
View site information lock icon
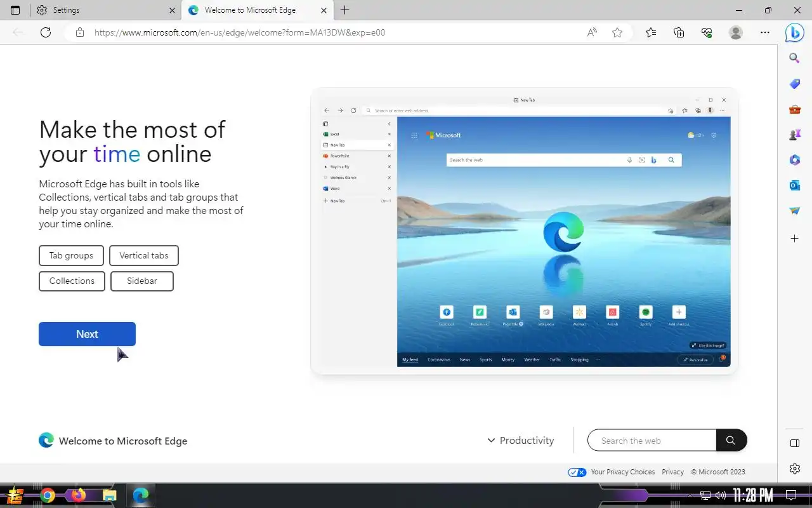click(x=79, y=32)
